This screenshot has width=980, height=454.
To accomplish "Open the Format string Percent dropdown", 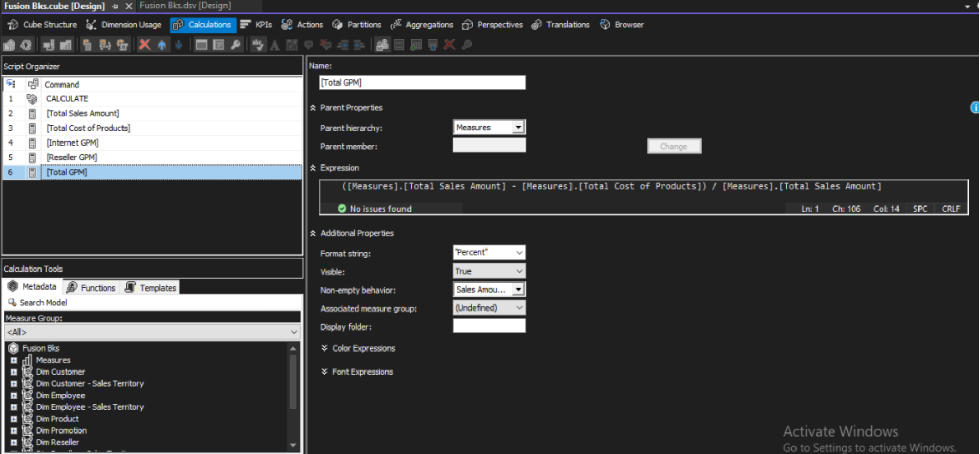I will pos(519,252).
